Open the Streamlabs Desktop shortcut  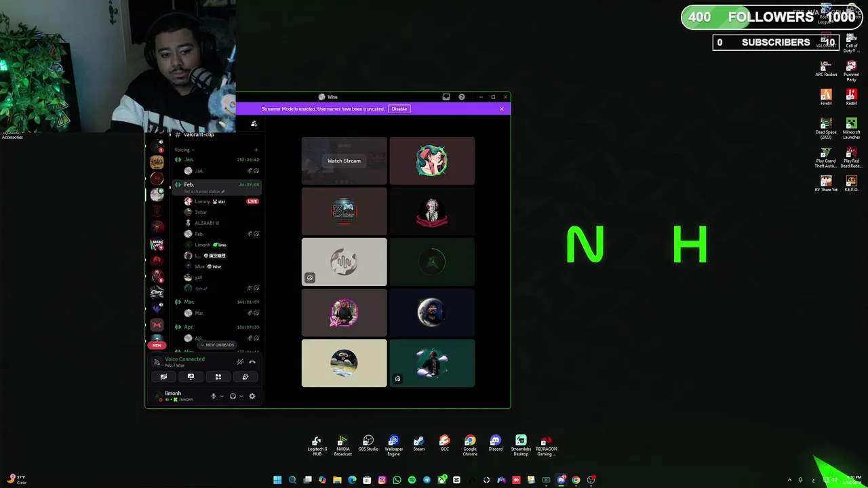click(x=521, y=445)
